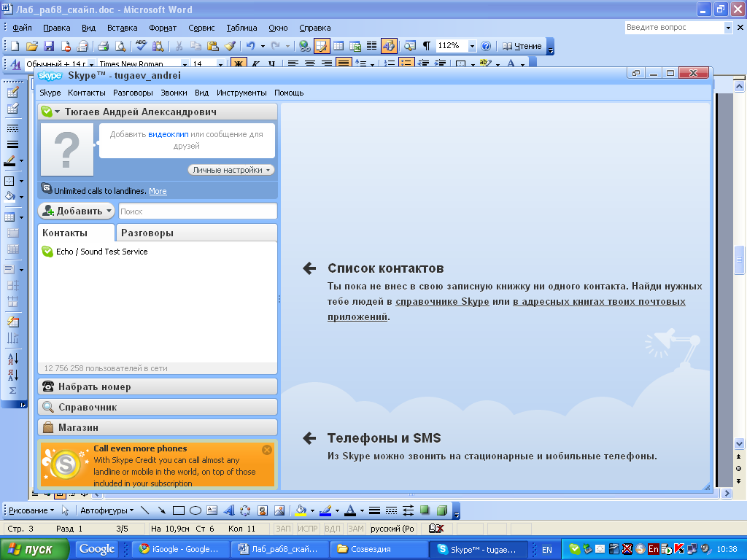This screenshot has width=747, height=560.
Task: Open Справочник in Skype sidebar
Action: click(158, 407)
